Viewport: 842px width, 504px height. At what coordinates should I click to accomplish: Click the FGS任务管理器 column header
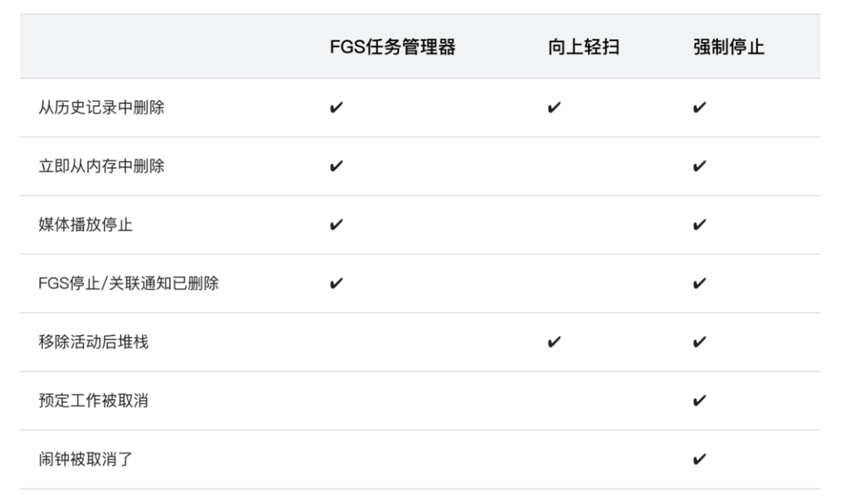tap(393, 48)
